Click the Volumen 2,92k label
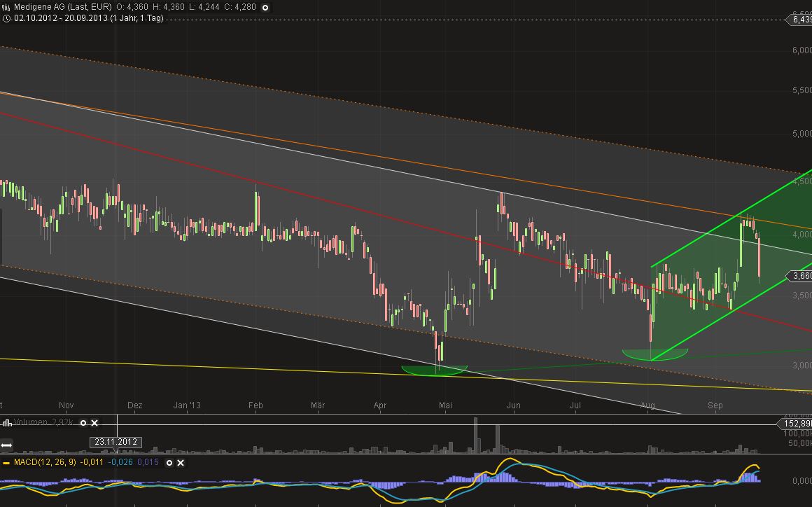The height and width of the screenshot is (507, 812). pyautogui.click(x=45, y=422)
